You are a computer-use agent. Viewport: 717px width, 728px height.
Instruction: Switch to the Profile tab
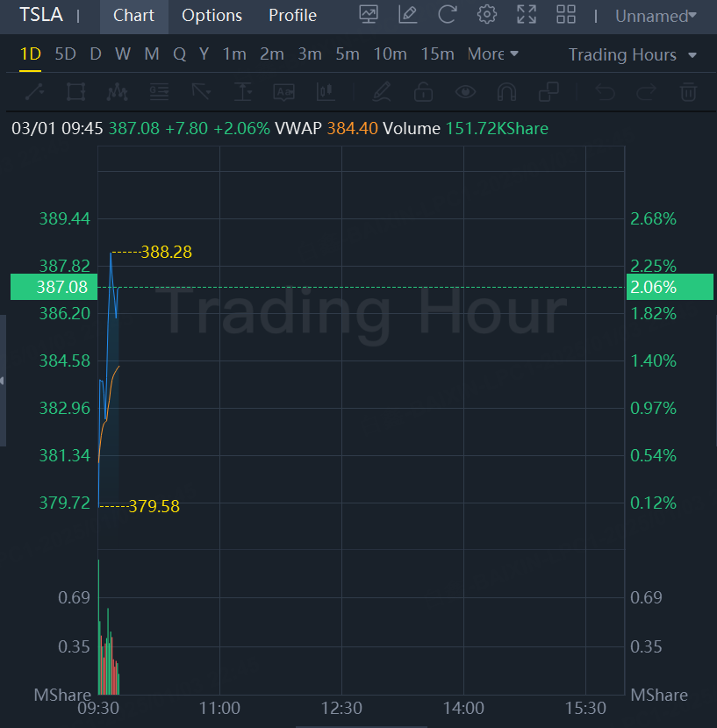coord(292,16)
